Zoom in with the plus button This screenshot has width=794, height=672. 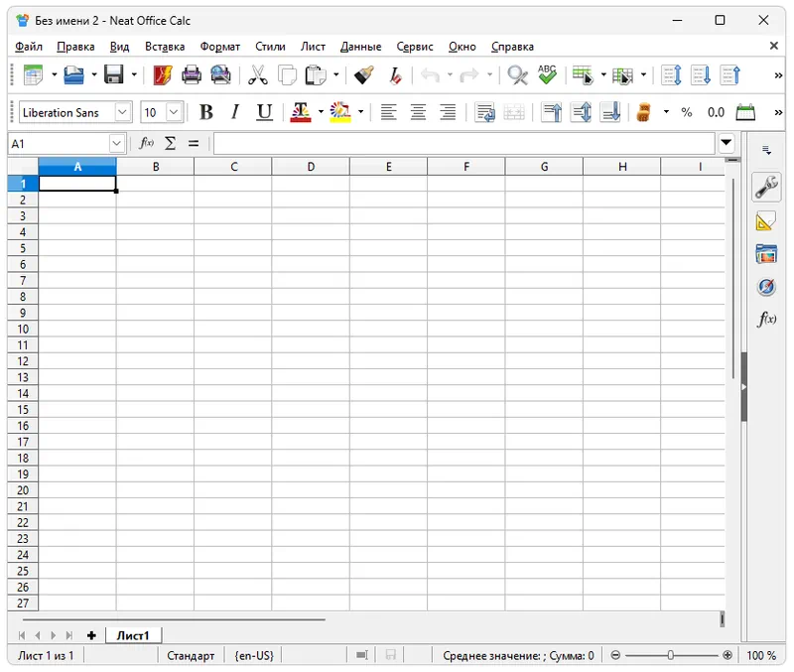[728, 655]
